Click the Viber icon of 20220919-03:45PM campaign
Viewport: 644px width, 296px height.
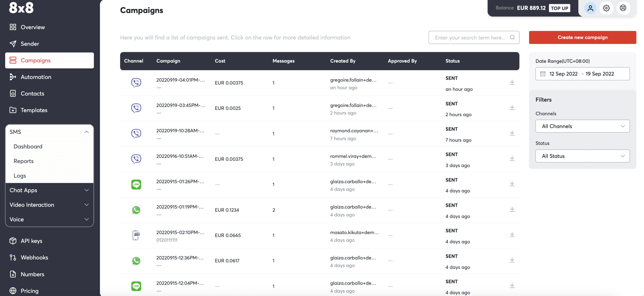pos(136,108)
